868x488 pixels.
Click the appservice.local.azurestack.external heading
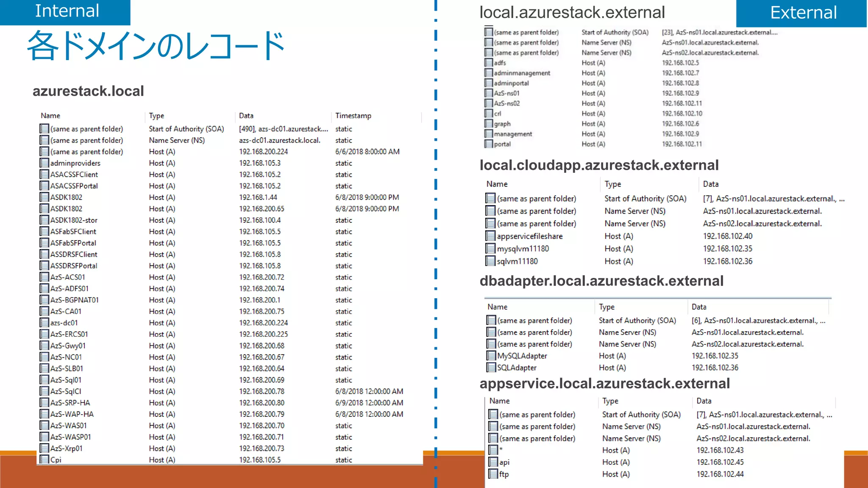[604, 383]
